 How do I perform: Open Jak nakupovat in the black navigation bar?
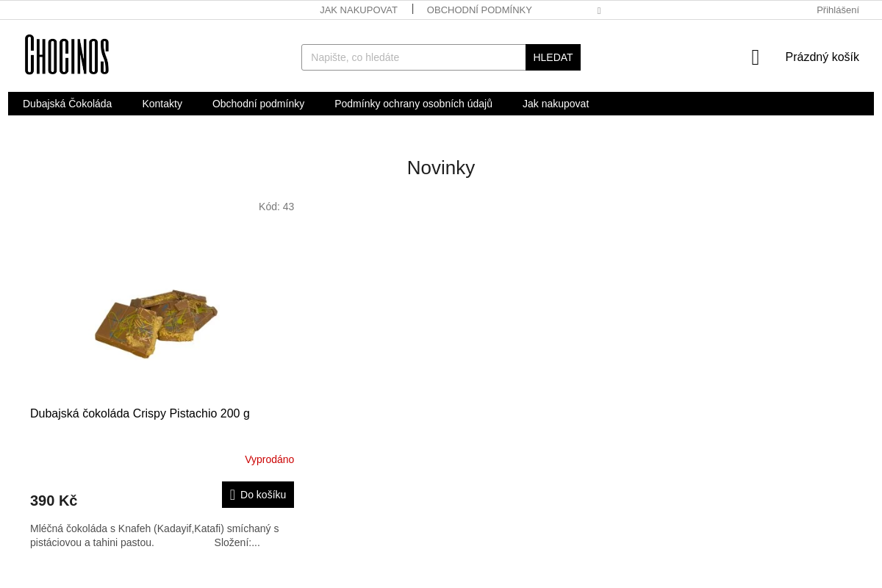click(556, 104)
